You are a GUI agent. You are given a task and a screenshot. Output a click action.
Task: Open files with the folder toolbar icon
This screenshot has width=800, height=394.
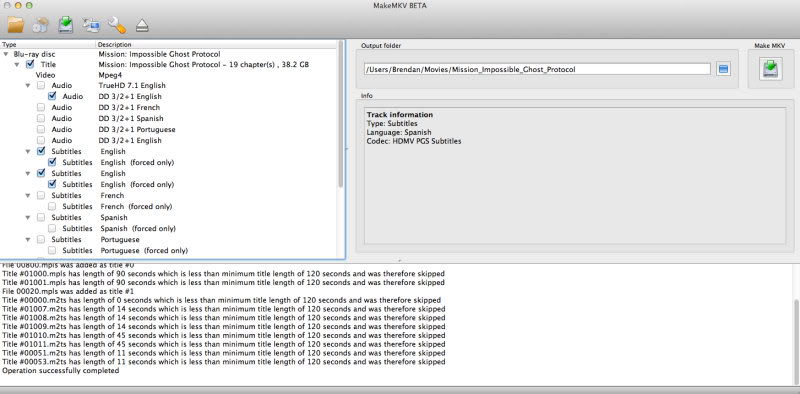[16, 24]
